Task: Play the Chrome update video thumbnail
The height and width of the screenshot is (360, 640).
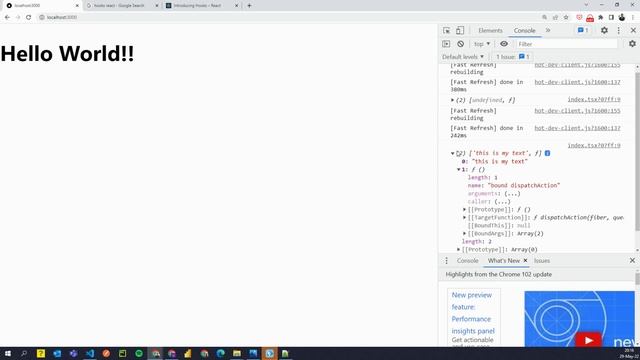Action: (588, 340)
